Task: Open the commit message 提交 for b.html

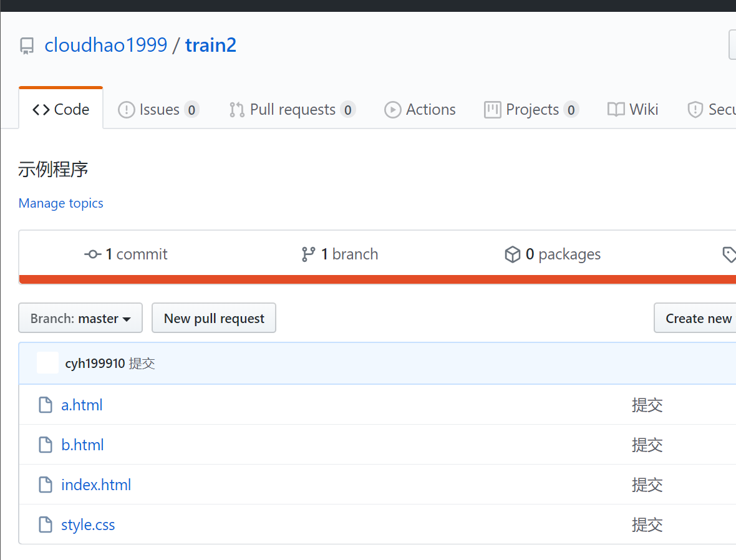Action: 647,445
